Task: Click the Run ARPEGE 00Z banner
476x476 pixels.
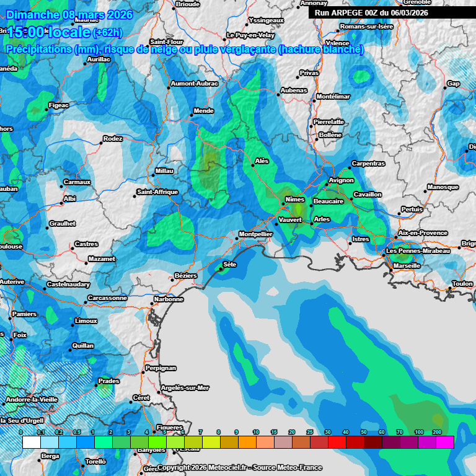Action: point(371,12)
